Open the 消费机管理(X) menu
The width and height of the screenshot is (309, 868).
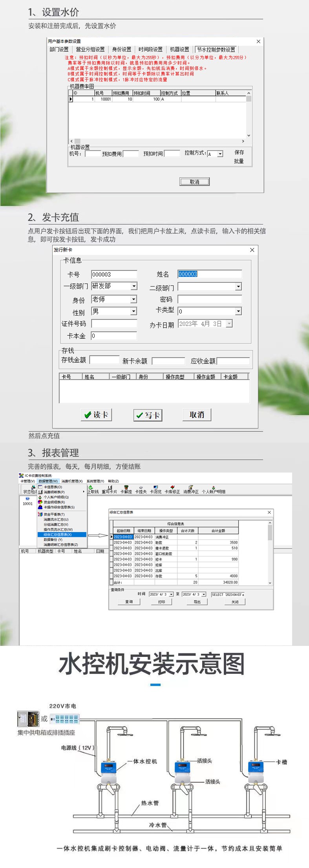click(x=72, y=481)
